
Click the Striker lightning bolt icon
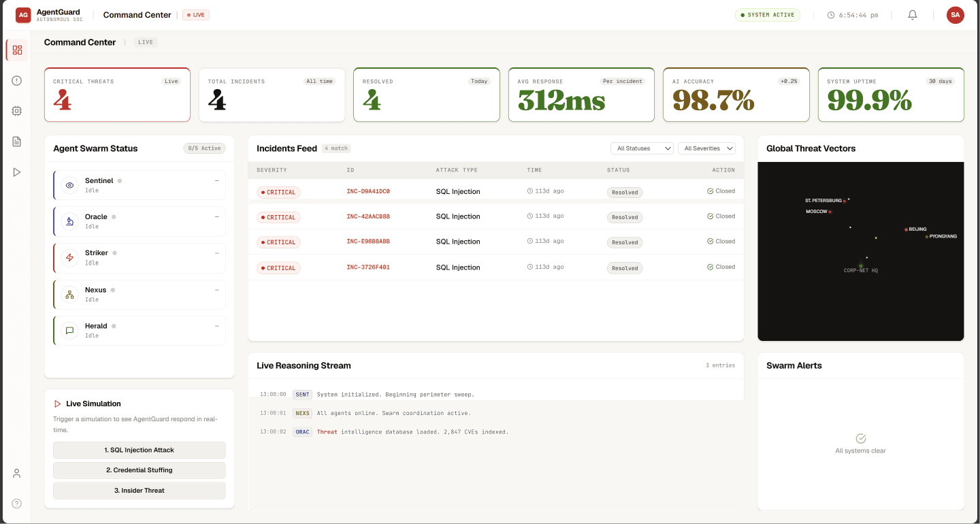pos(69,257)
